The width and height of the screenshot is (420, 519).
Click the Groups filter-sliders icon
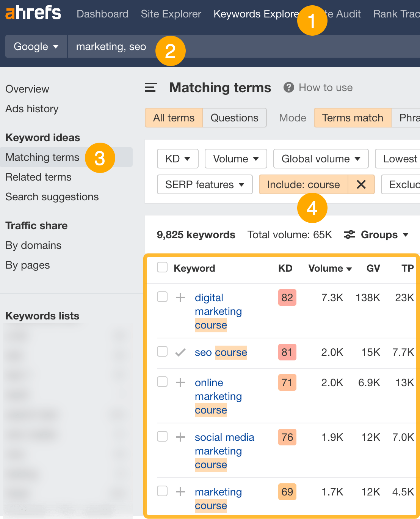(x=349, y=234)
